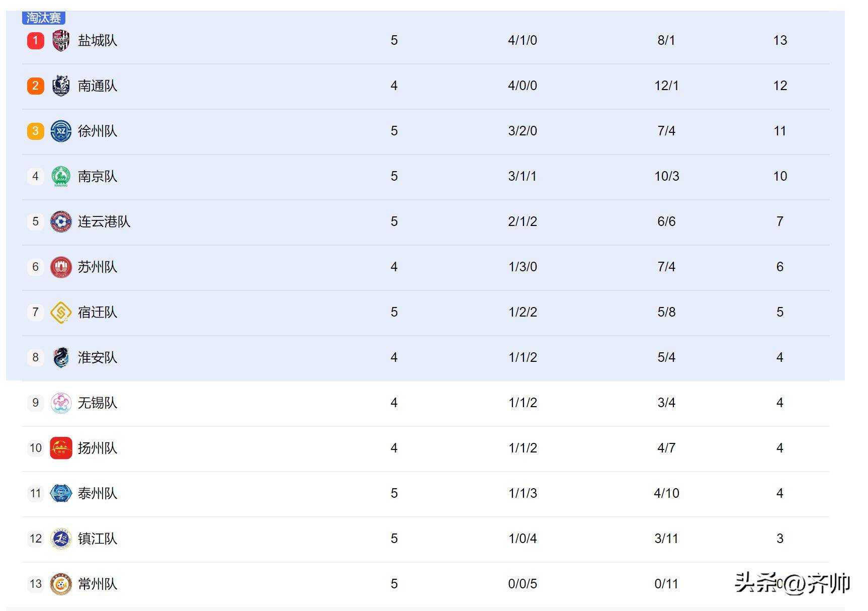This screenshot has width=868, height=611.
Task: Click the orange rank 2 badge
Action: [x=36, y=86]
